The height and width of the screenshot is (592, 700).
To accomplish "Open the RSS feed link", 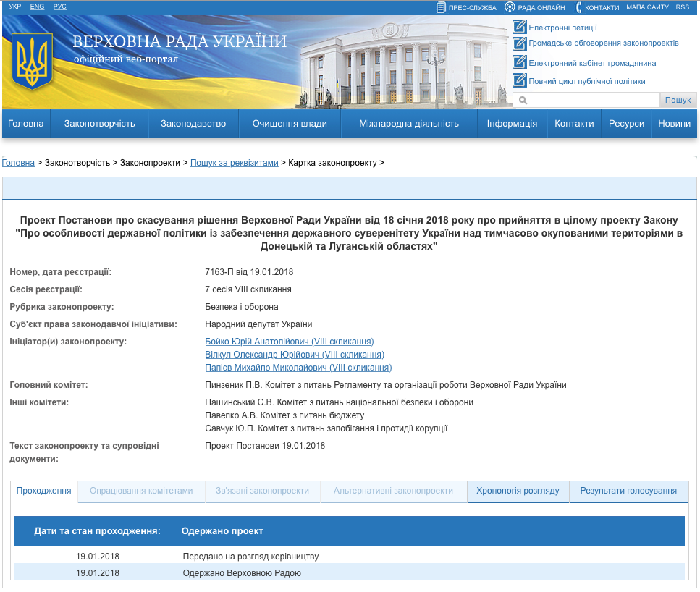I will [682, 7].
